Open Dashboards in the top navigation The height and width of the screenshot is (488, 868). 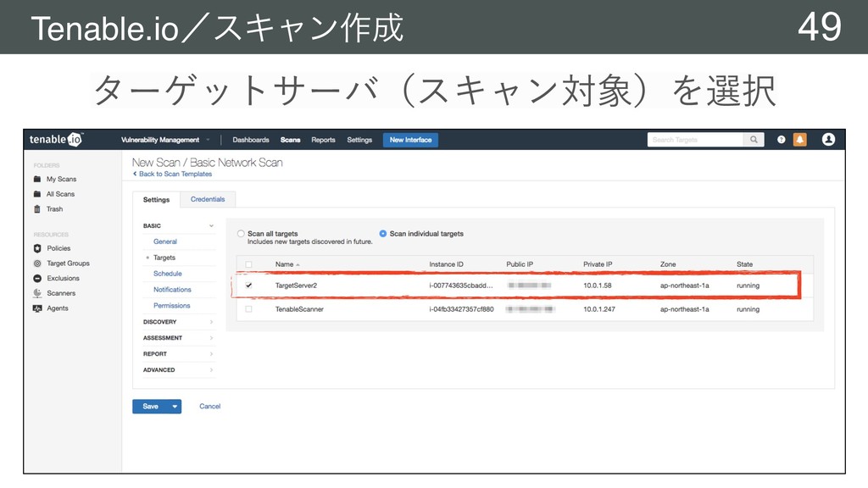[251, 140]
